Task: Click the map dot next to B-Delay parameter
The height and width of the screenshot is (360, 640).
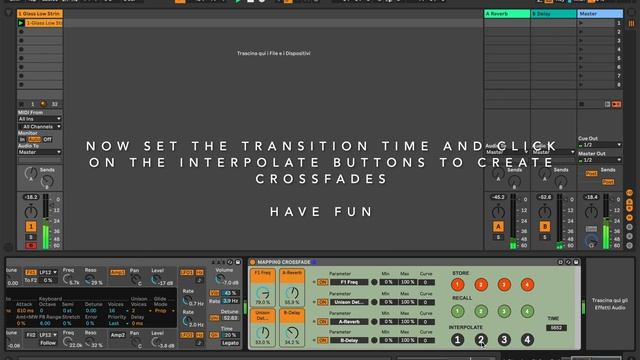Action: point(374,340)
